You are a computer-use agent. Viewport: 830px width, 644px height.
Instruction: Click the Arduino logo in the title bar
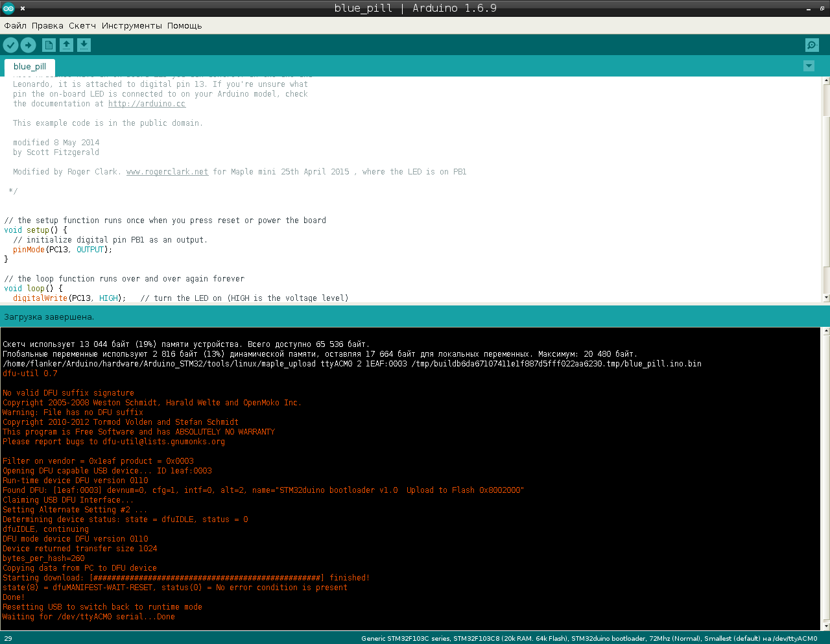(x=8, y=8)
